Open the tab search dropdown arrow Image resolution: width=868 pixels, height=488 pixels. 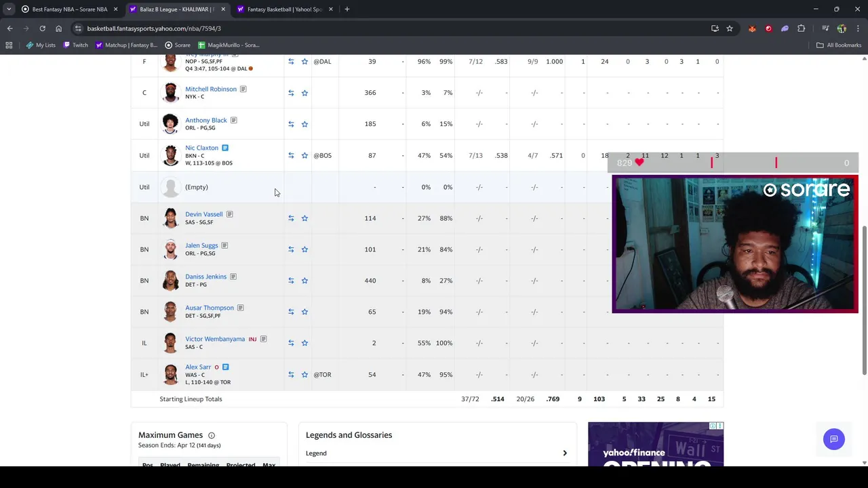click(9, 9)
